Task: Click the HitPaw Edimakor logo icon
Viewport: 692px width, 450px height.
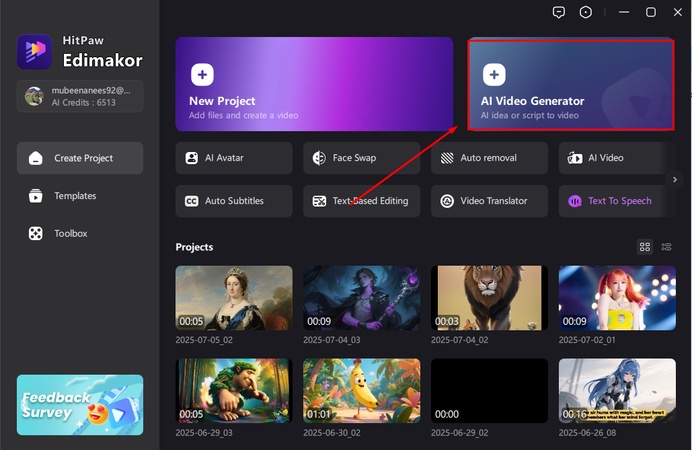Action: [34, 51]
